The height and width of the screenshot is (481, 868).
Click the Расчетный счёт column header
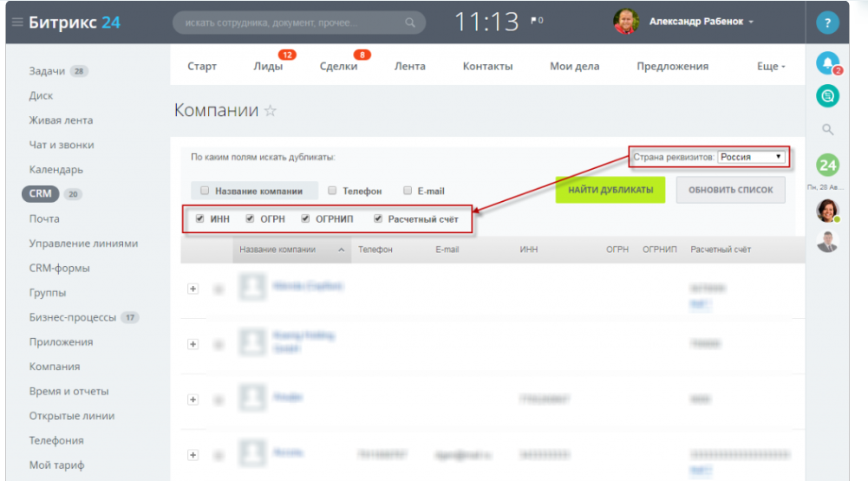(x=721, y=250)
